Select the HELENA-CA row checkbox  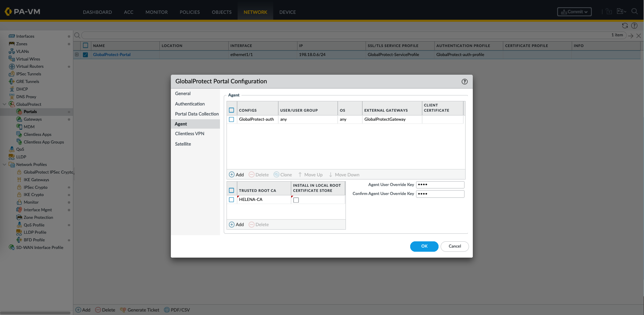[x=232, y=200]
